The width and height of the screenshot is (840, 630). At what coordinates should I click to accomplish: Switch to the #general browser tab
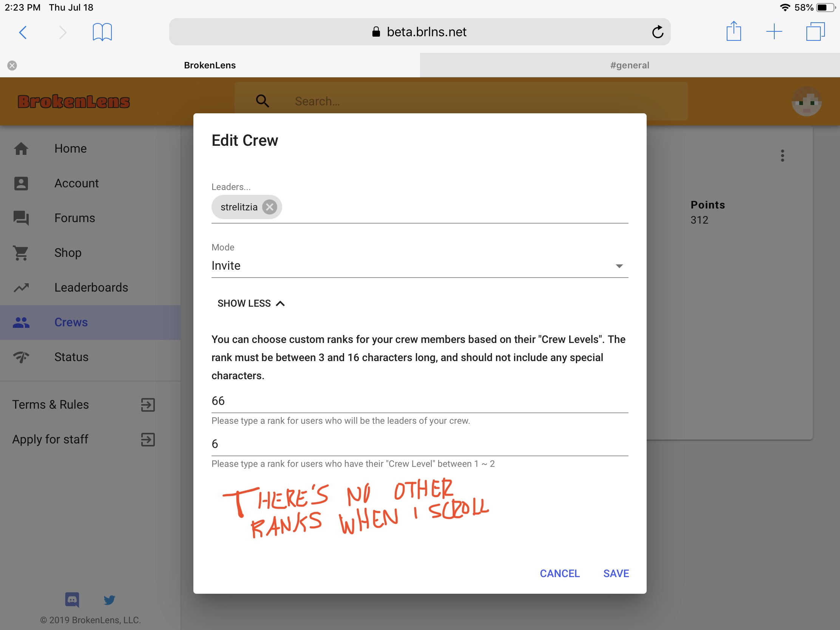630,65
